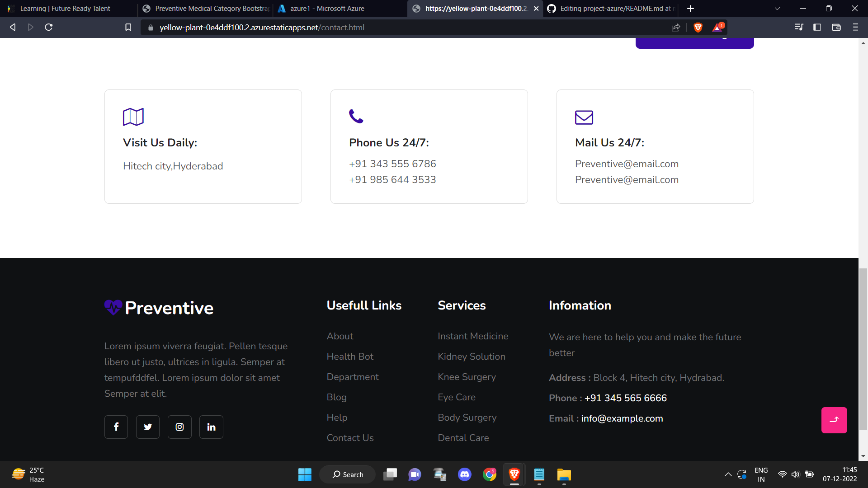Open Brave Rewards from the toolbar
The image size is (868, 488).
(x=718, y=27)
